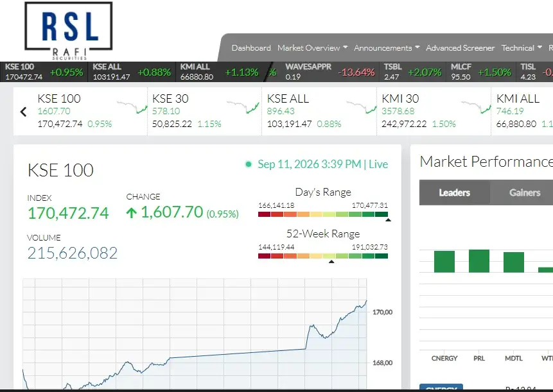Click the CNERGY bar in leaders chart

(444, 262)
